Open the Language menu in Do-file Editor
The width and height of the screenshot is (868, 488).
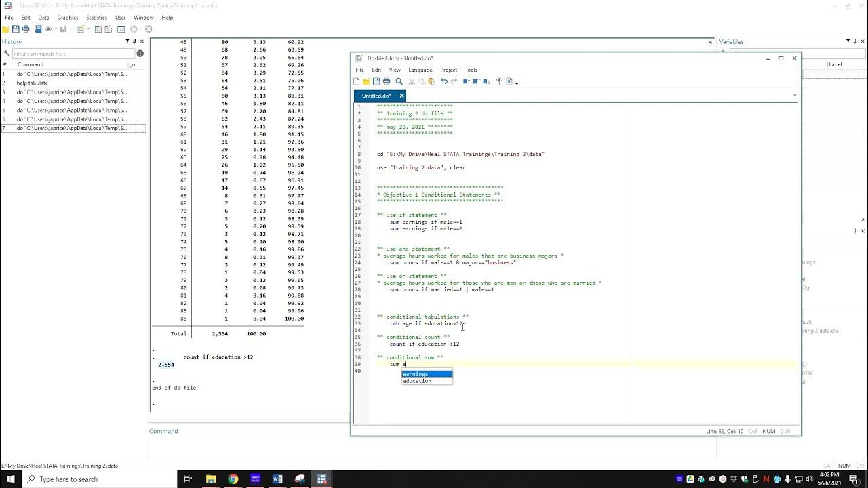click(420, 70)
